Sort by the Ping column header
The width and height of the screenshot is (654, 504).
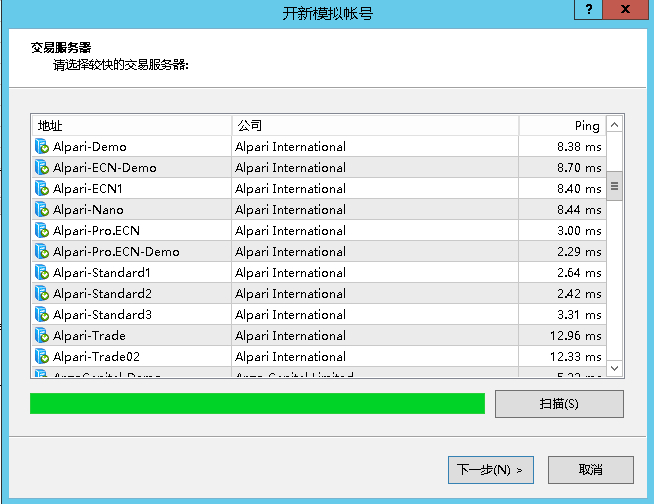(563, 125)
